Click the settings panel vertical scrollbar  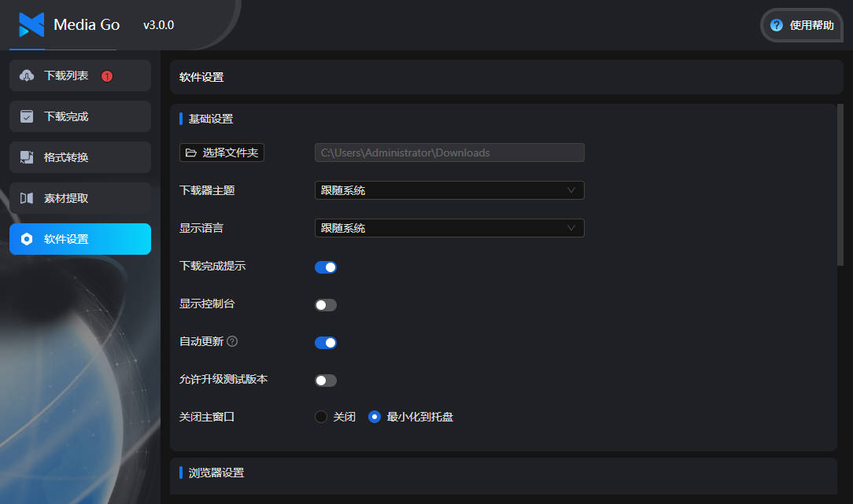[x=840, y=185]
